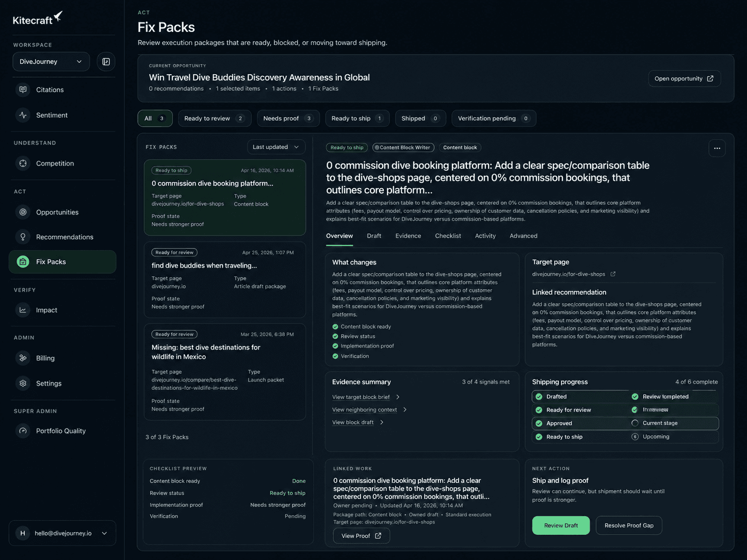Open the Last updated sort dropdown
This screenshot has height=560, width=747.
276,147
